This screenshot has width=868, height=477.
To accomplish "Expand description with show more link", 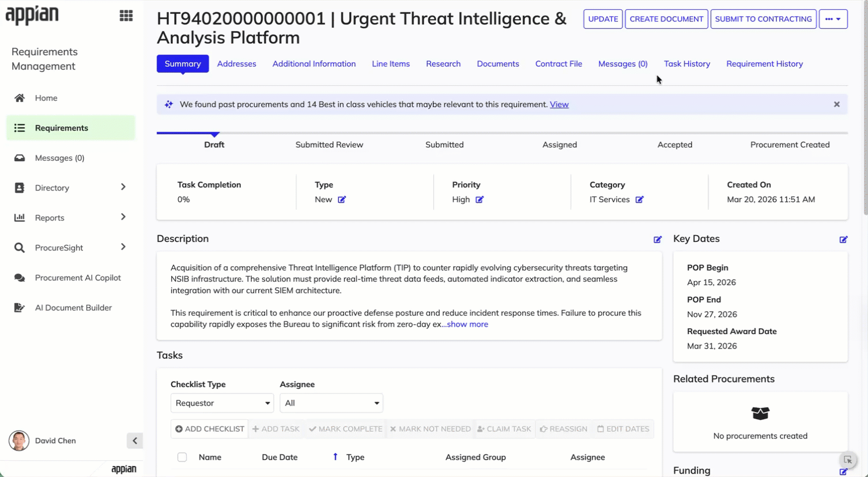I will 467,324.
